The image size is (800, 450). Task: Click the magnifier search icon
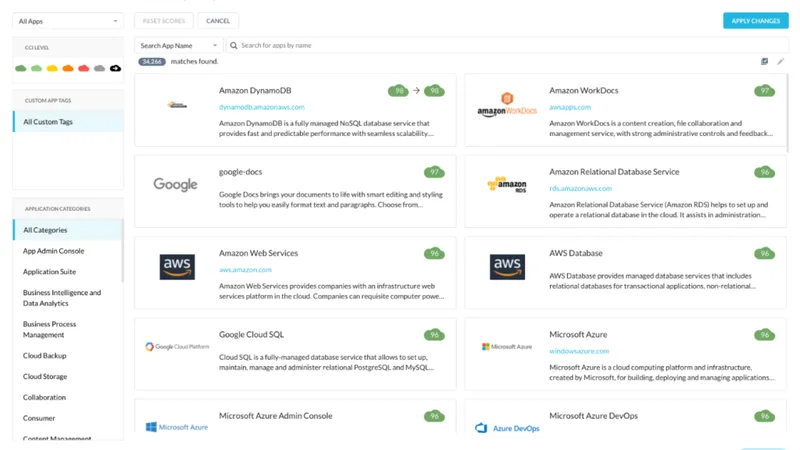[234, 45]
